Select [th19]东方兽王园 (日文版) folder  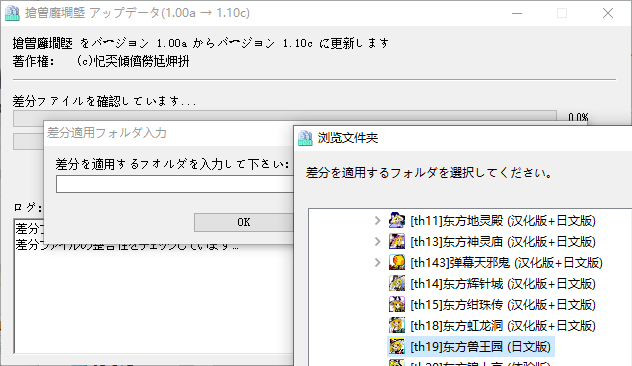click(480, 347)
